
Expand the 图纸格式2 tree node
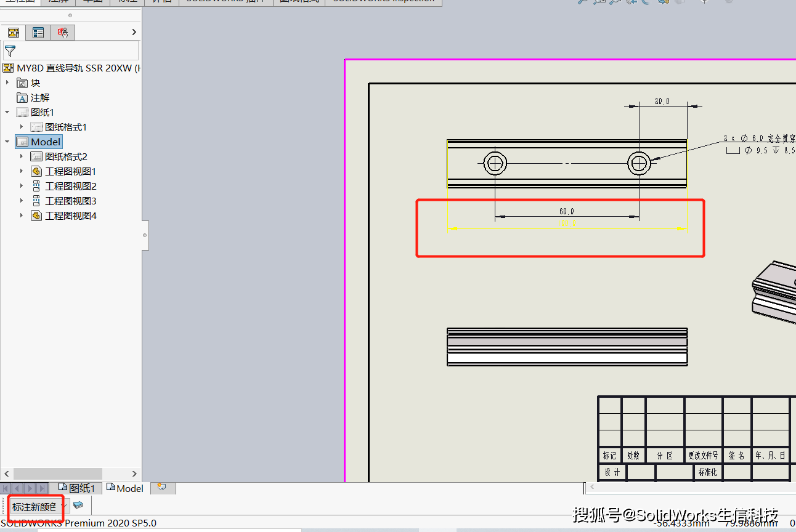pyautogui.click(x=21, y=156)
